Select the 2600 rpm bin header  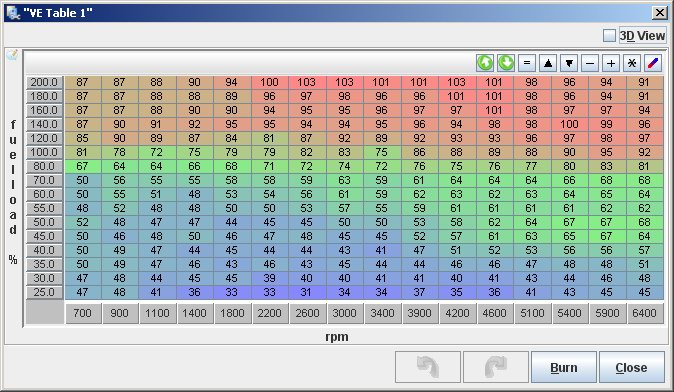[x=307, y=313]
